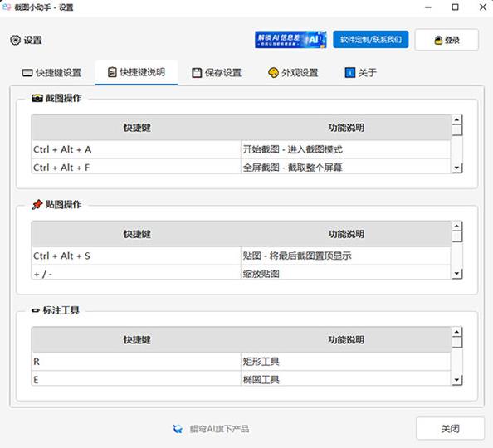
Task: Select the R shortcut cell
Action: (136, 362)
